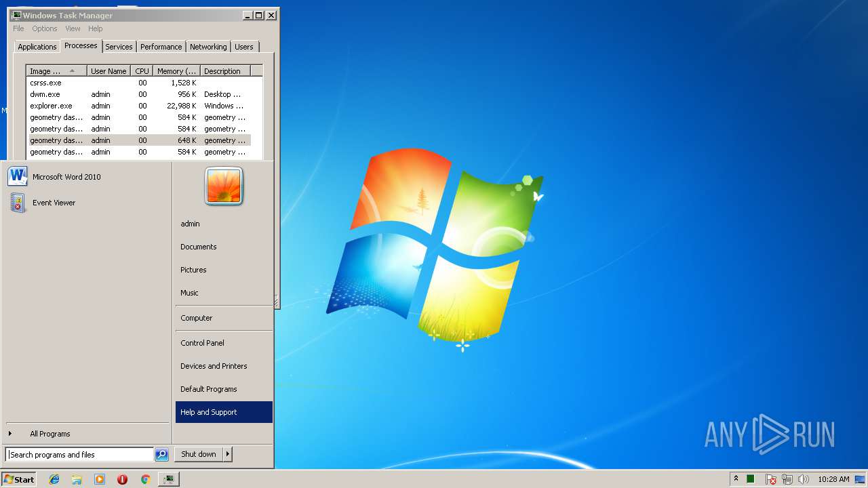This screenshot has height=488, width=868.
Task: Minimize the Task Manager window
Action: tap(248, 15)
